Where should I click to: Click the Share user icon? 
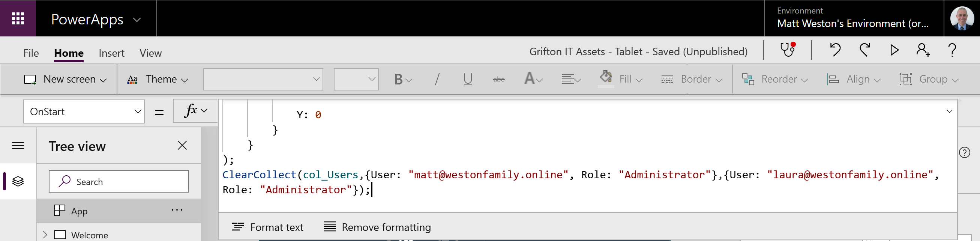923,50
